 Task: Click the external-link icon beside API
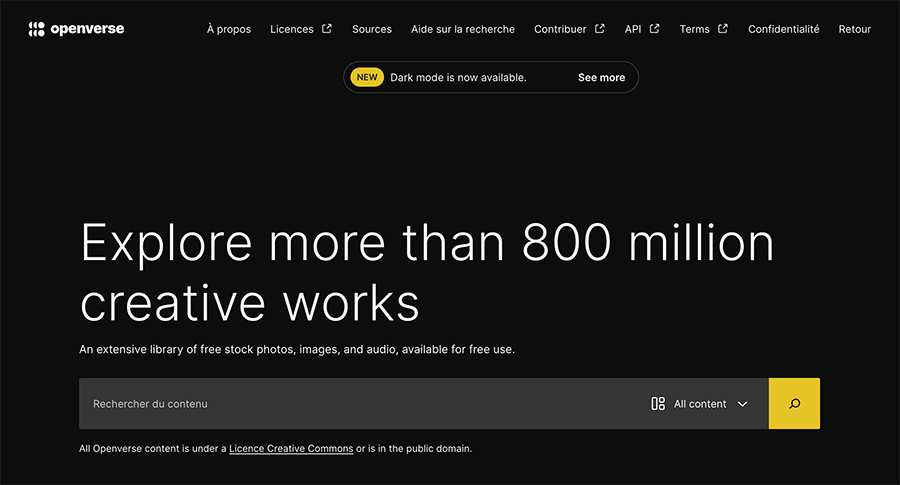click(654, 29)
